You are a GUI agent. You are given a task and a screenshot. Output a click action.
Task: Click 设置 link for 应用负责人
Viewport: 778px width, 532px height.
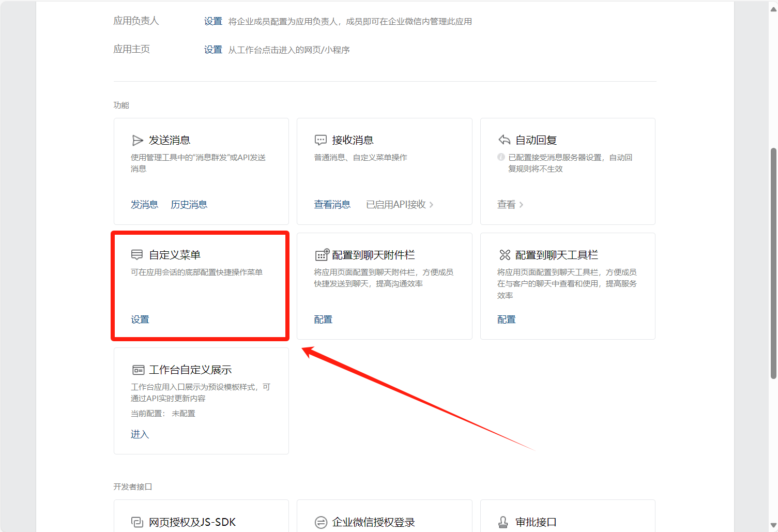[212, 21]
